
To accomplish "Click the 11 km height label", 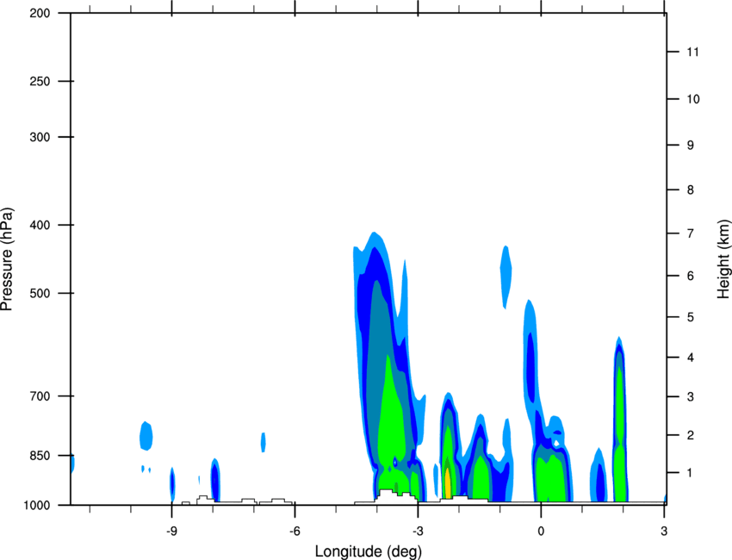I will coord(693,52).
